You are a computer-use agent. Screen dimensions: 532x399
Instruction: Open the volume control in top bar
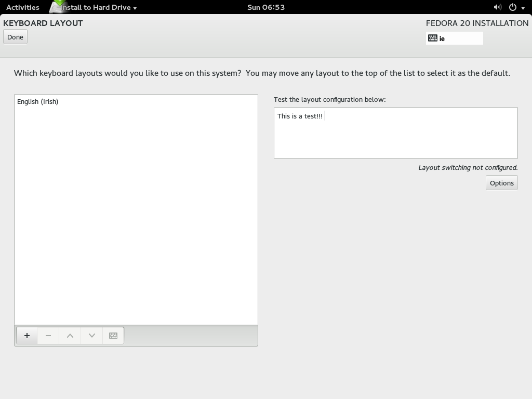pos(497,7)
